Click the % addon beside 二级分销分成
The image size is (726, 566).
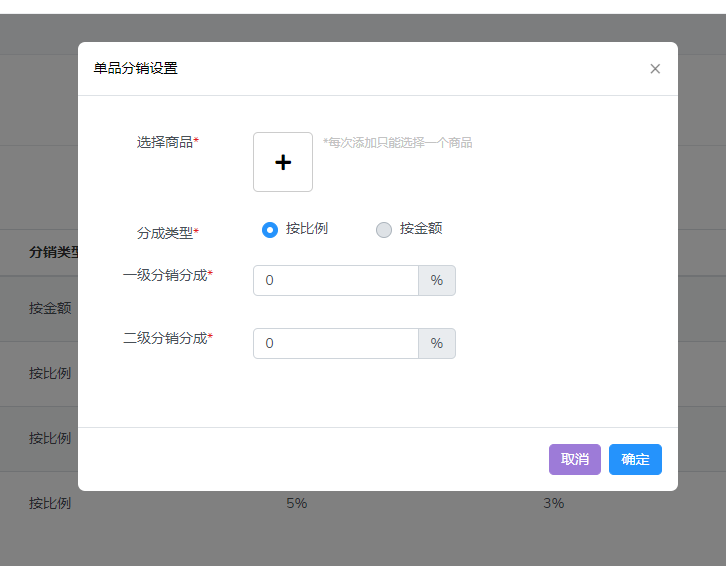(437, 344)
